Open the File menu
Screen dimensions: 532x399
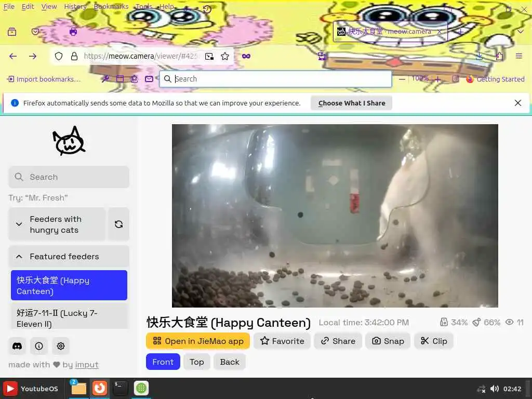(9, 6)
